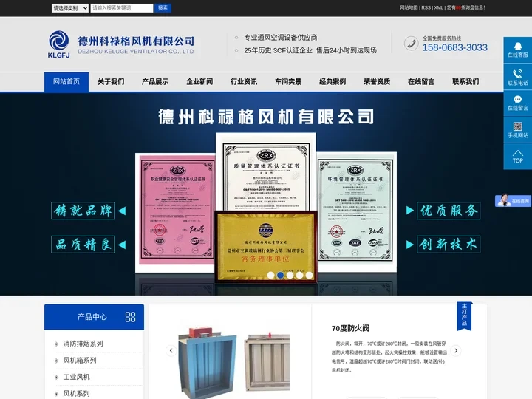The height and width of the screenshot is (399, 532).
Task: Open the 70度防火阀 product title
Action: coord(350,328)
